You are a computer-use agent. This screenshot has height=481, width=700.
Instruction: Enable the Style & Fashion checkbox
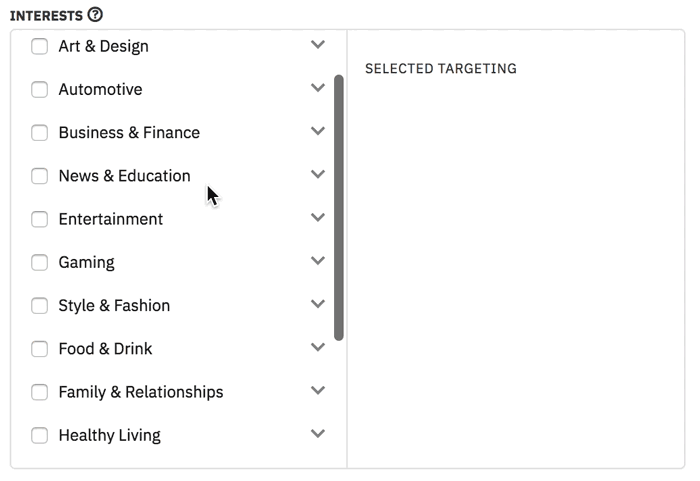click(x=40, y=305)
